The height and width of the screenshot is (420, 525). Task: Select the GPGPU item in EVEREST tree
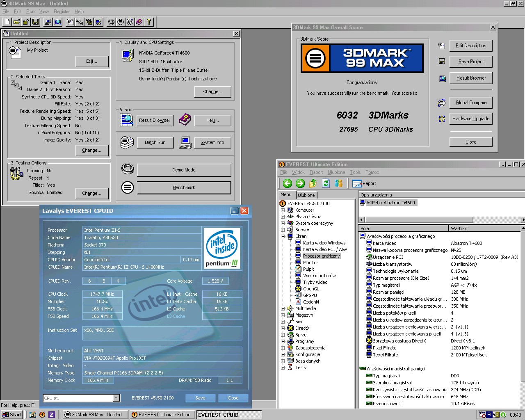coord(310,295)
